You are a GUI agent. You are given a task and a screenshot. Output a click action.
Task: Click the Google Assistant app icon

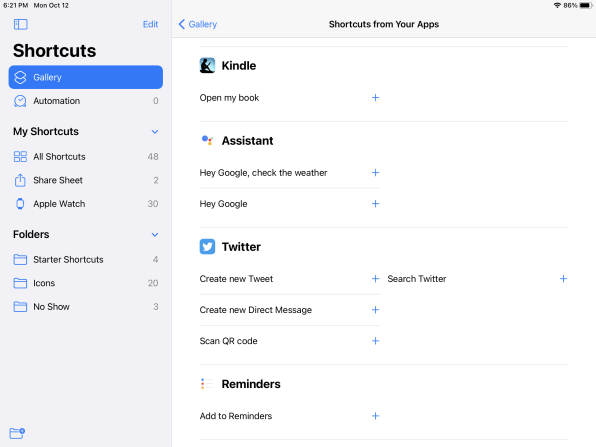207,140
